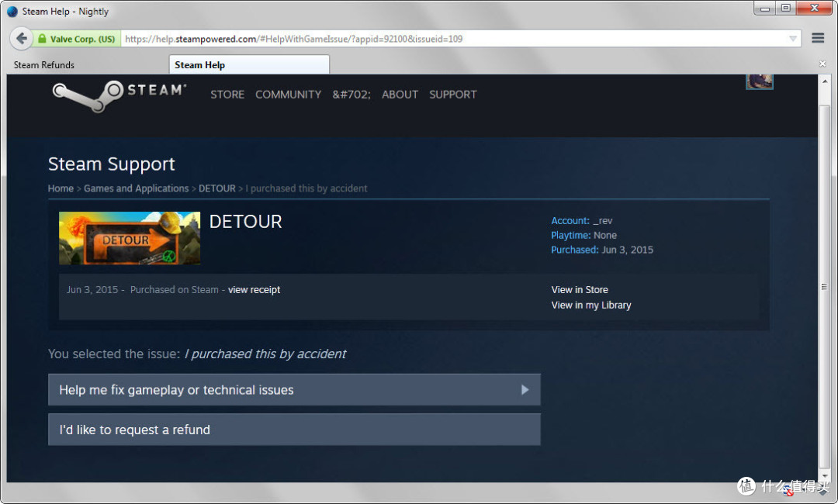Choose Help me fix gameplay or technical issues
838x504 pixels.
294,390
